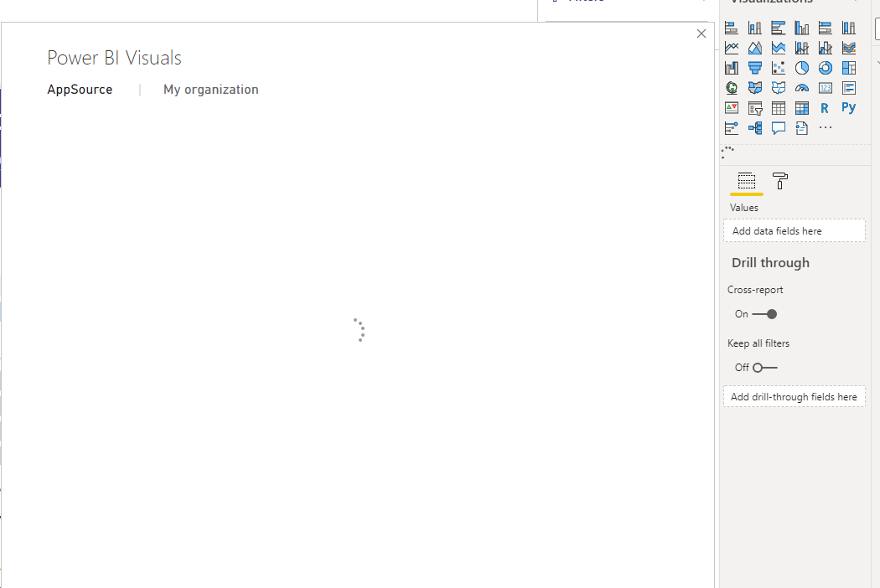880x588 pixels.
Task: Click the Drill through heading
Action: point(770,262)
